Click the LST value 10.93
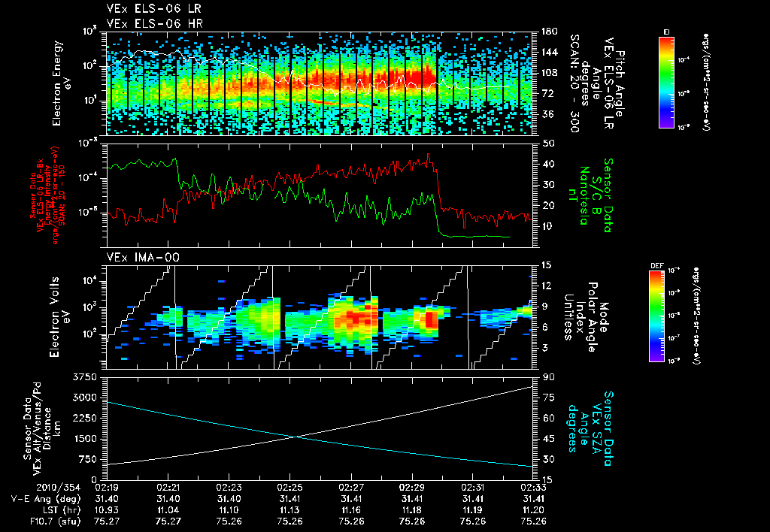 coord(107,510)
